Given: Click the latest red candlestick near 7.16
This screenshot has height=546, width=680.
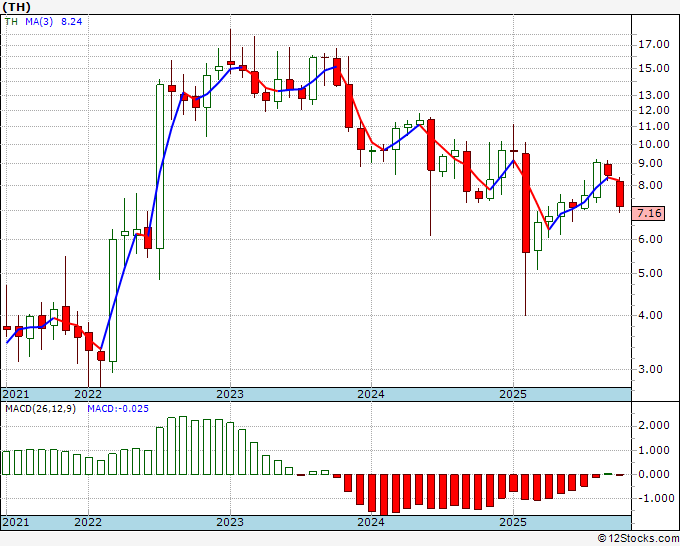Looking at the screenshot, I should tap(620, 194).
